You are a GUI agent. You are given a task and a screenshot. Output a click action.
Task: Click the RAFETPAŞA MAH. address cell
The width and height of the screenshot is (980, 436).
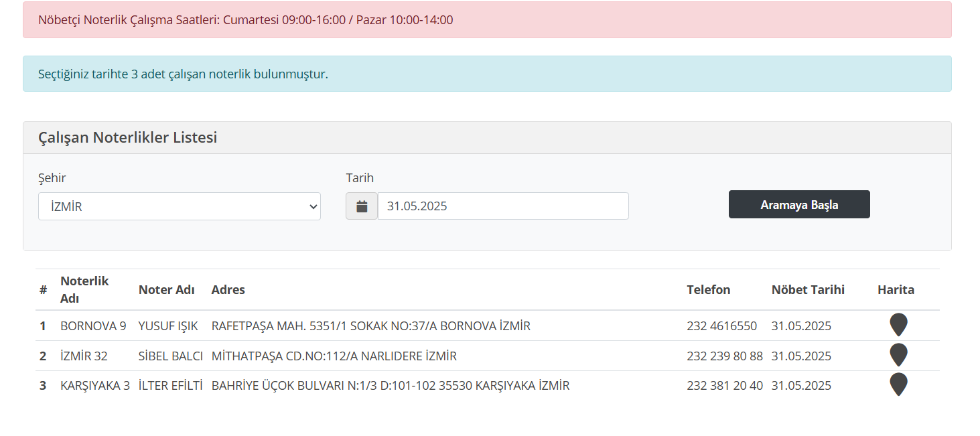coord(371,326)
